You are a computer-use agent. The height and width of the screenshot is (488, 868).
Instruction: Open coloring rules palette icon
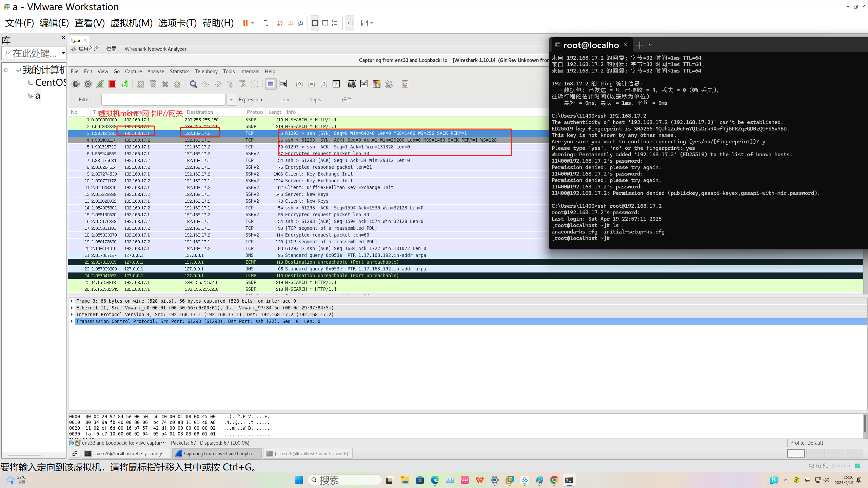point(376,84)
